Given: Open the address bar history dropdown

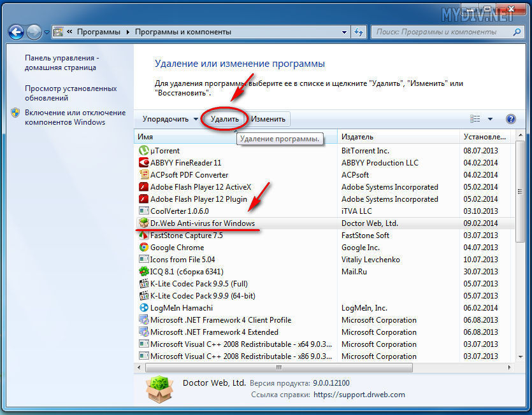Looking at the screenshot, I should 345,32.
